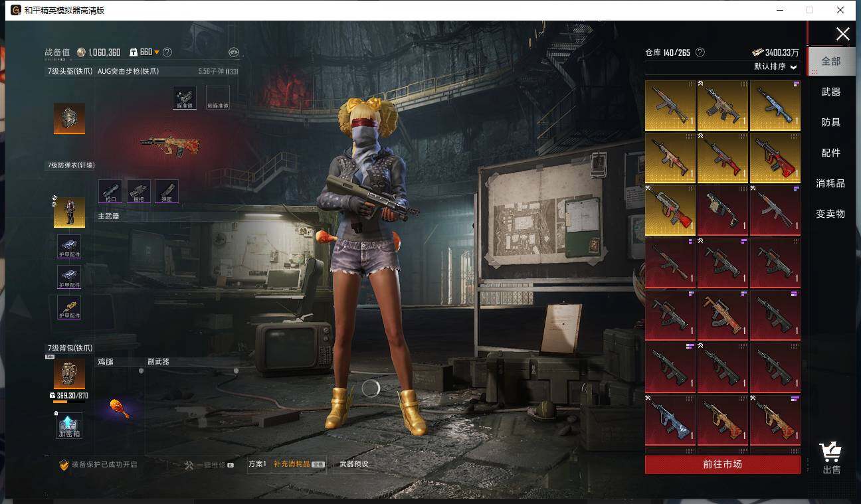Open the 加密箱 encrypted box
Image resolution: width=861 pixels, height=504 pixels.
[69, 426]
